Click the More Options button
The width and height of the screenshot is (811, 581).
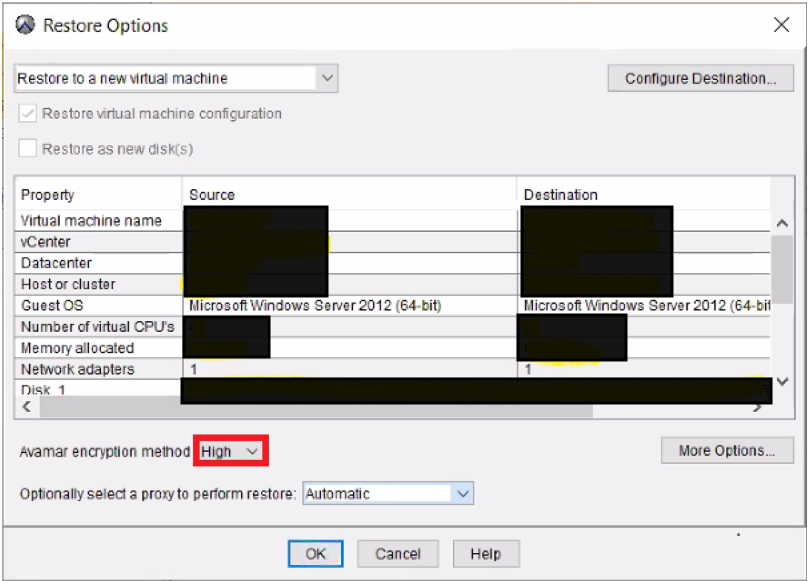727,451
